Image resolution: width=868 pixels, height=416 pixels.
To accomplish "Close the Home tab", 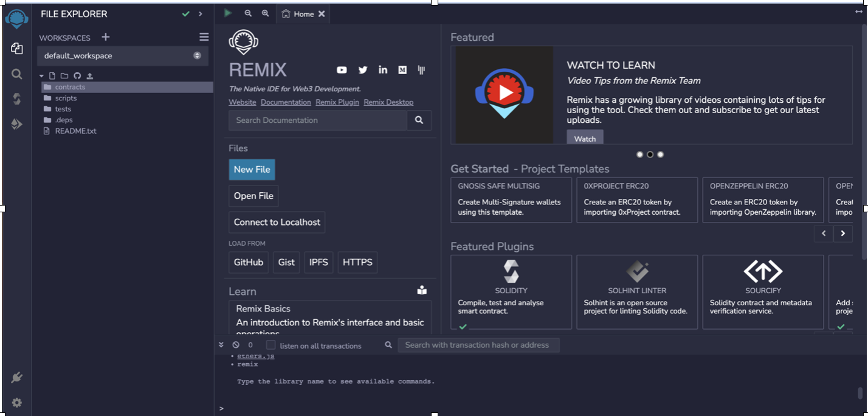I will pos(322,14).
